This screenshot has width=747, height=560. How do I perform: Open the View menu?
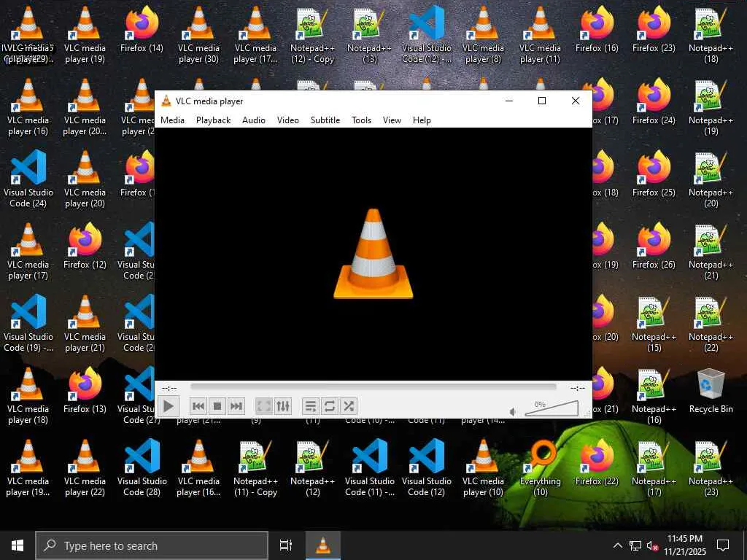392,120
